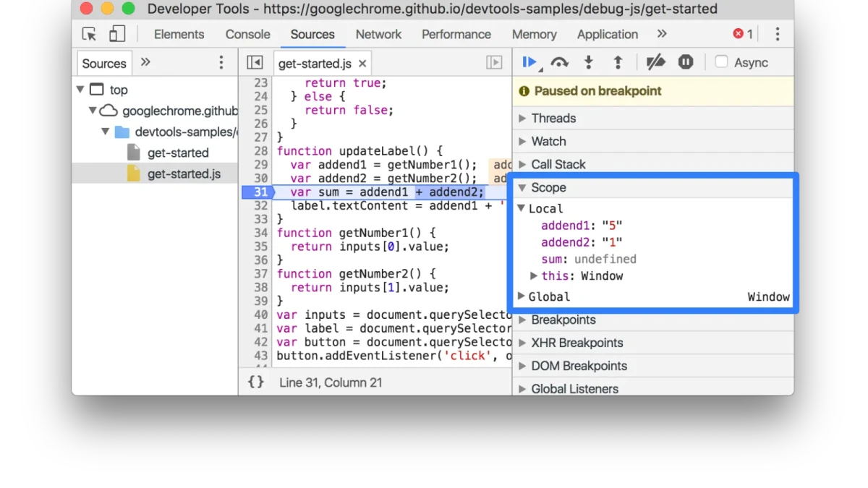This screenshot has width=868, height=488.
Task: Collapse the googlechrome.github domain node
Action: coord(93,111)
